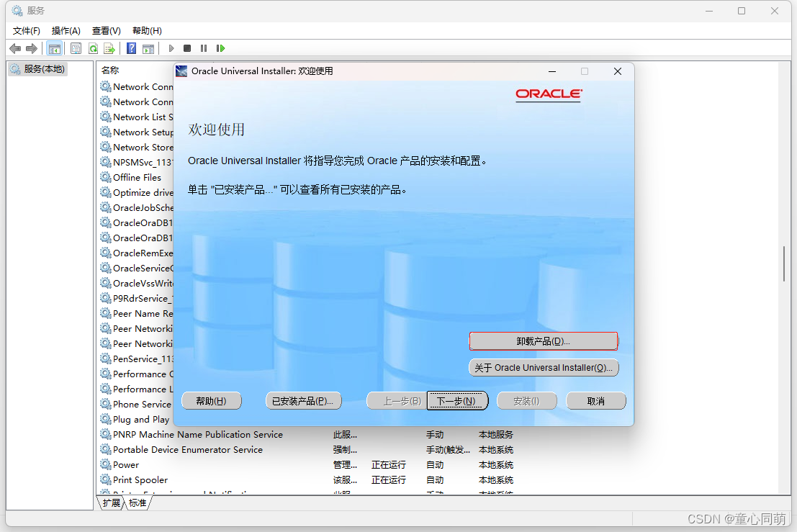Click the 名称 column header
Image resolution: width=797 pixels, height=532 pixels.
pos(110,70)
